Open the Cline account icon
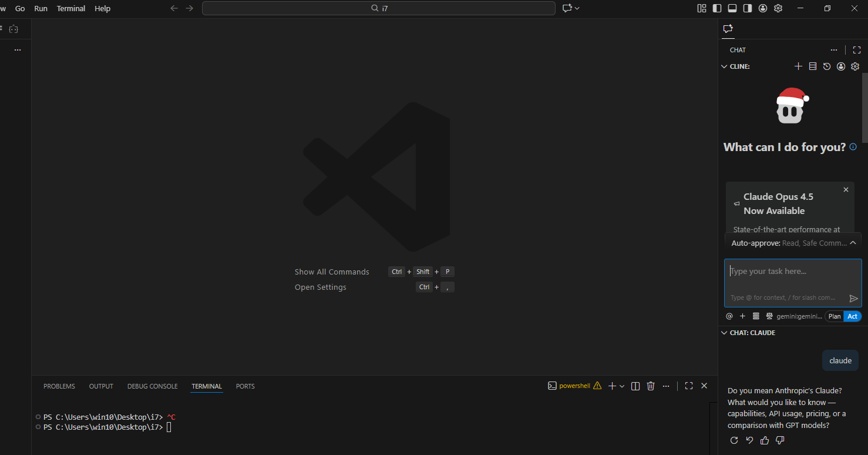The width and height of the screenshot is (868, 455). coord(841,66)
